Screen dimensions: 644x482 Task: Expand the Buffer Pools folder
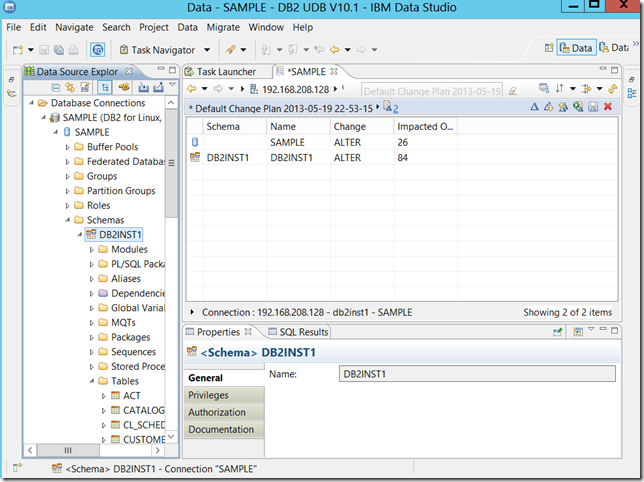point(67,147)
